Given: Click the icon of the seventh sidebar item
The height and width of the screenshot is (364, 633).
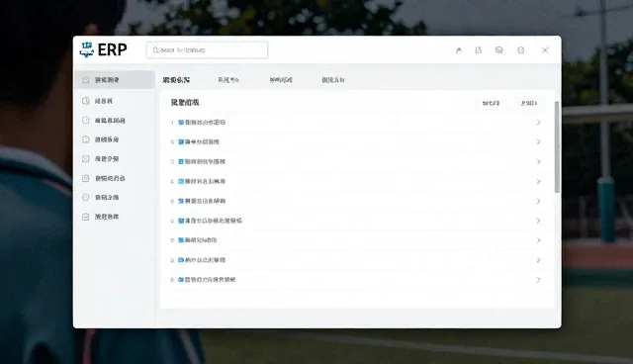Looking at the screenshot, I should (x=86, y=198).
